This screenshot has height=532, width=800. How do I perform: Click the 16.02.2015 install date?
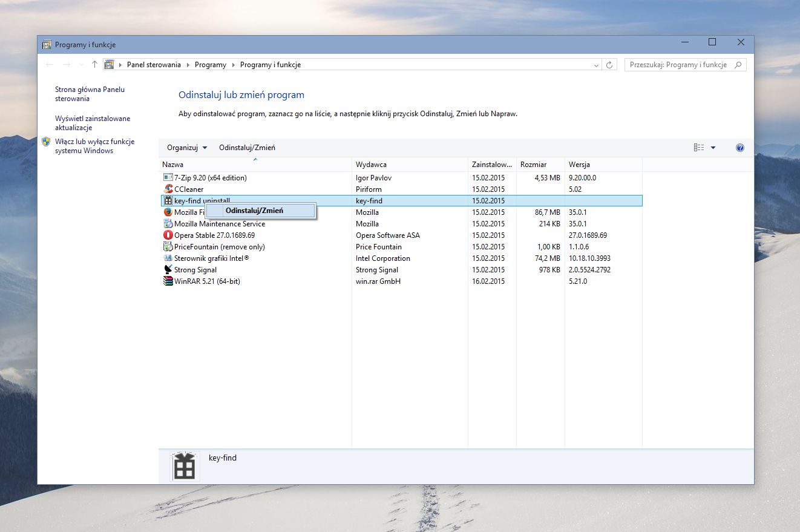488,281
